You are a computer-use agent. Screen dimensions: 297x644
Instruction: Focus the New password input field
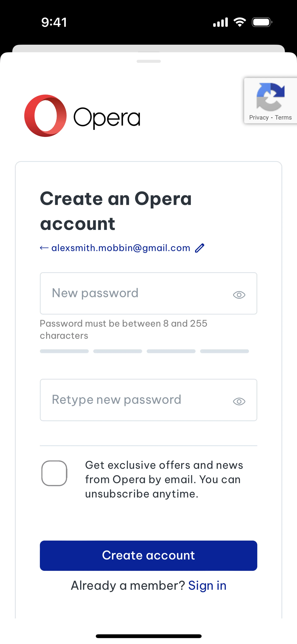point(135,293)
